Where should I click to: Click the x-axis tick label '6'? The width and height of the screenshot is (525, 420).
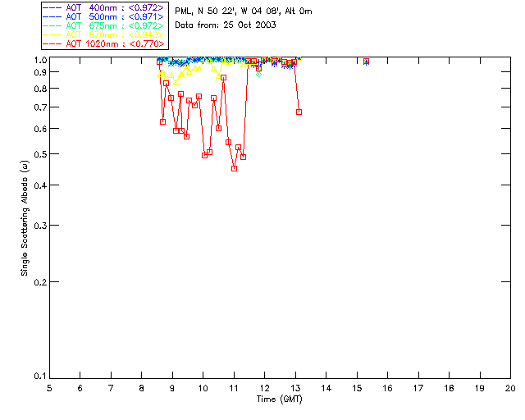(80, 388)
